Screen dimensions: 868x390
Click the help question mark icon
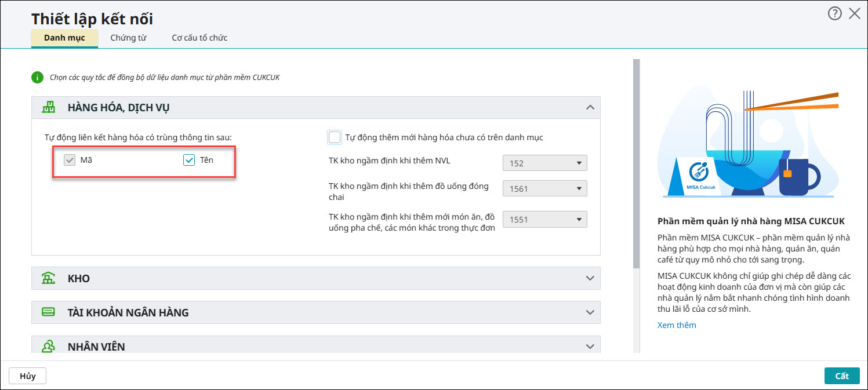click(834, 14)
